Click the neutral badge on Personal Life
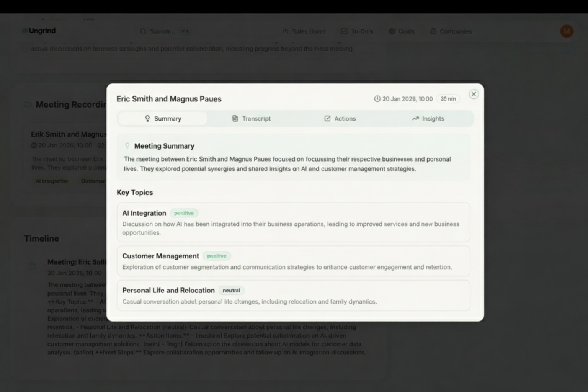This screenshot has height=392, width=588. [x=231, y=290]
